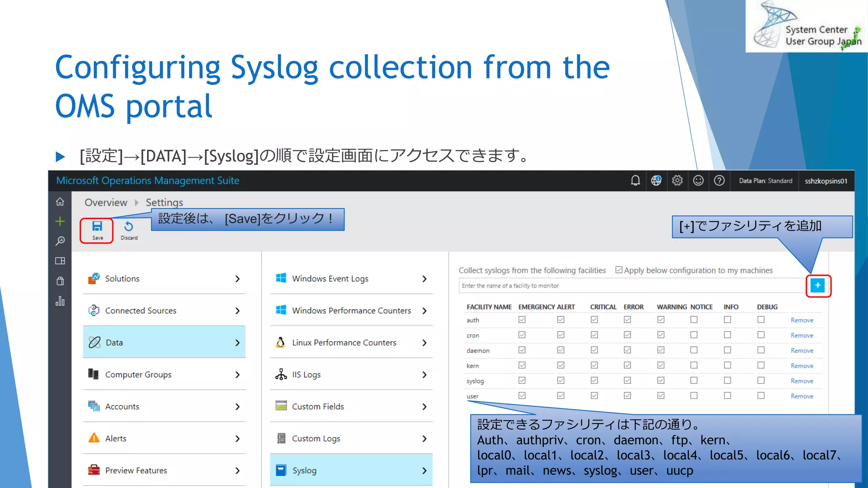Image resolution: width=868 pixels, height=488 pixels.
Task: Expand Windows Event Logs chevron
Action: click(424, 279)
